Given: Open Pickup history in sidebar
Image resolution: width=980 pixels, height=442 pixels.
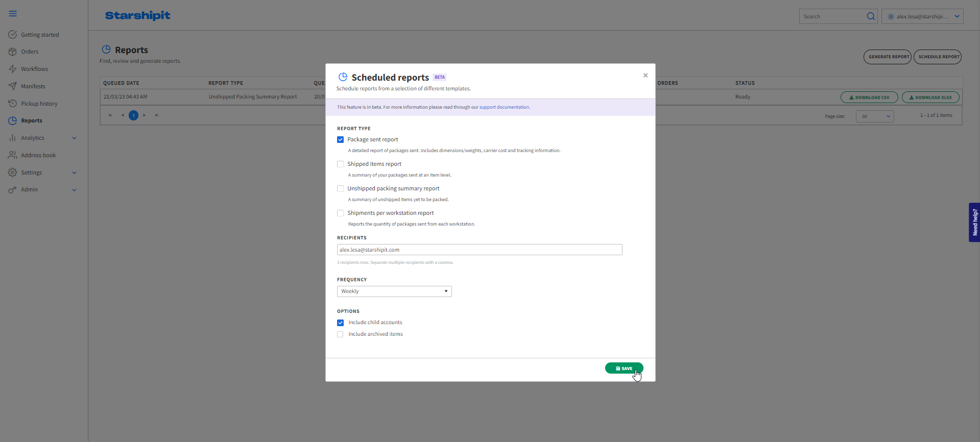Looking at the screenshot, I should click(x=39, y=104).
